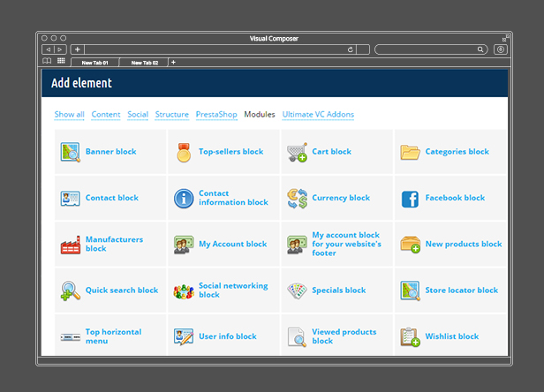Click the Cart block shopping cart icon

(297, 152)
